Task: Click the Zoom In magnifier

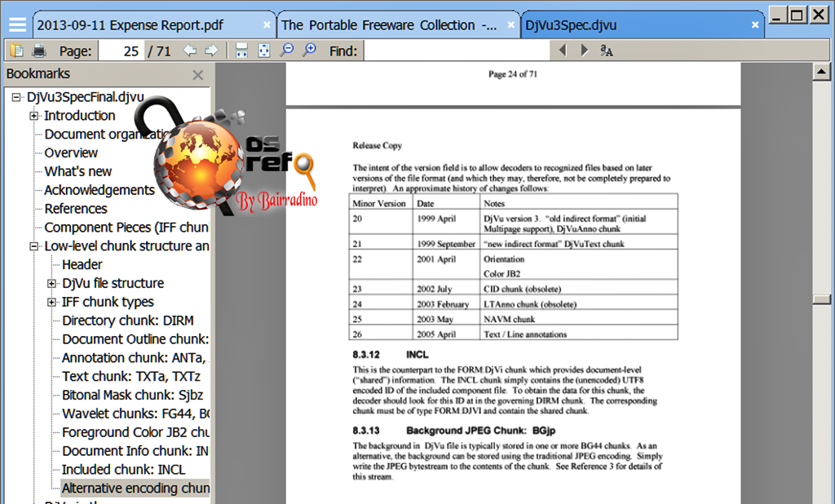Action: click(309, 51)
